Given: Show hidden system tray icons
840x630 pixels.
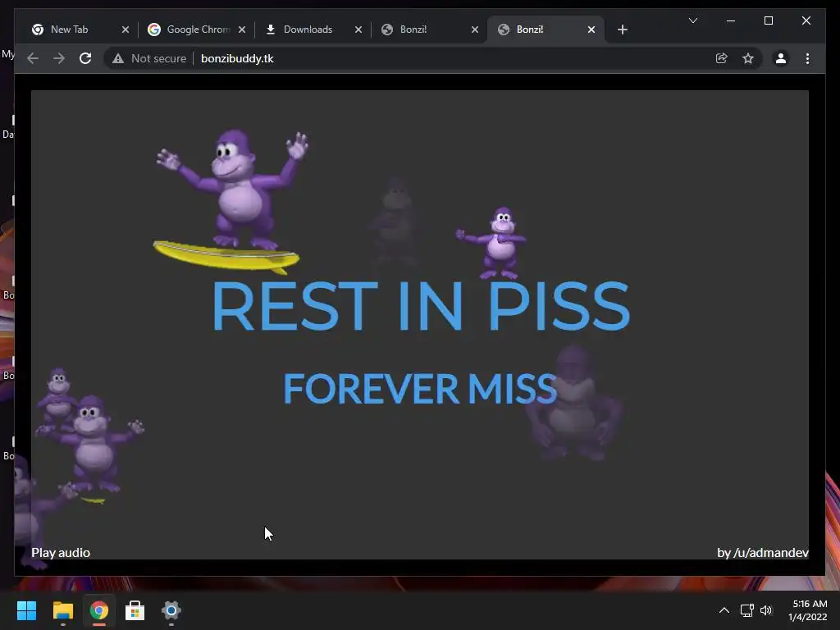Looking at the screenshot, I should click(x=724, y=610).
